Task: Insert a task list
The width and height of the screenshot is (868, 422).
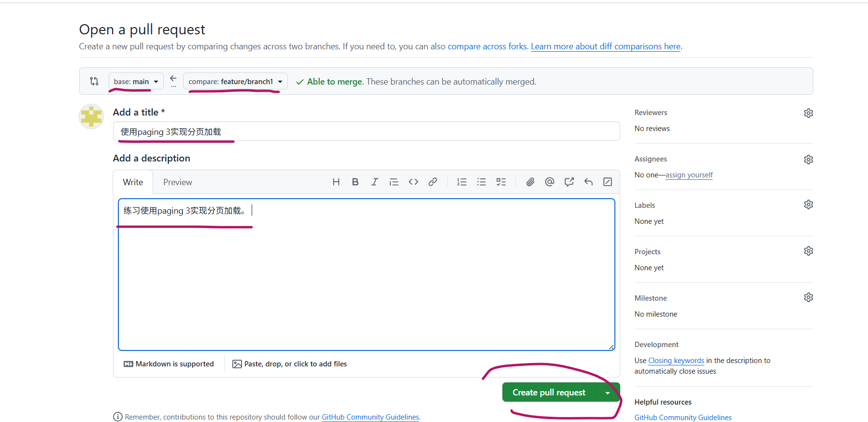Action: (501, 182)
